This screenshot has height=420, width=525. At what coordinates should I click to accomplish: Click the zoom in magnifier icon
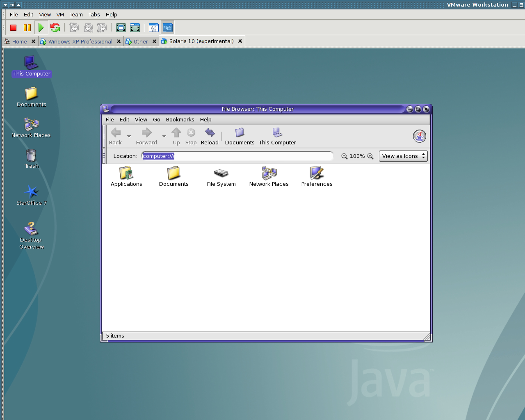tap(370, 156)
